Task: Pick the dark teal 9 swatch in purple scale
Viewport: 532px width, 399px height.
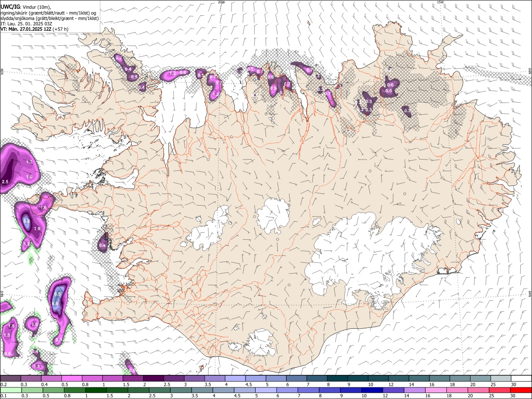Action: pos(357,378)
